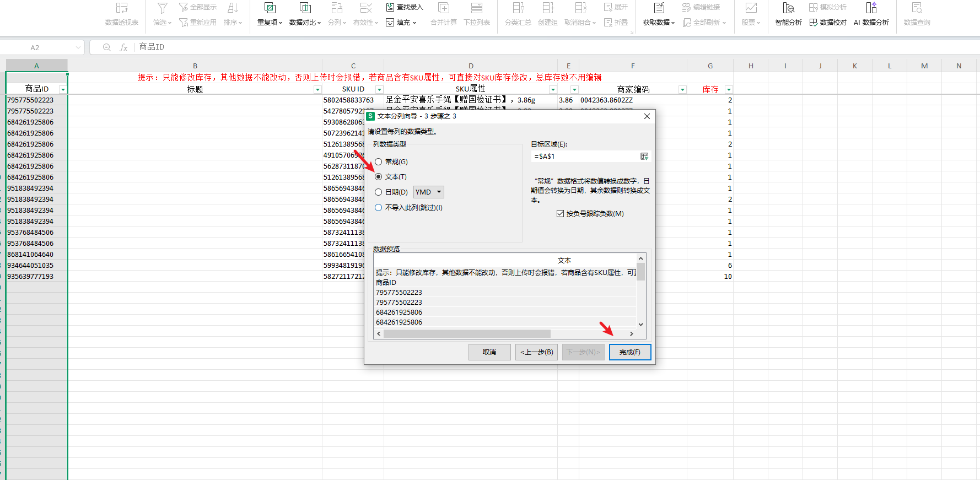This screenshot has width=980, height=480.
Task: Expand the 库存 column filter dropdown
Action: tap(729, 90)
